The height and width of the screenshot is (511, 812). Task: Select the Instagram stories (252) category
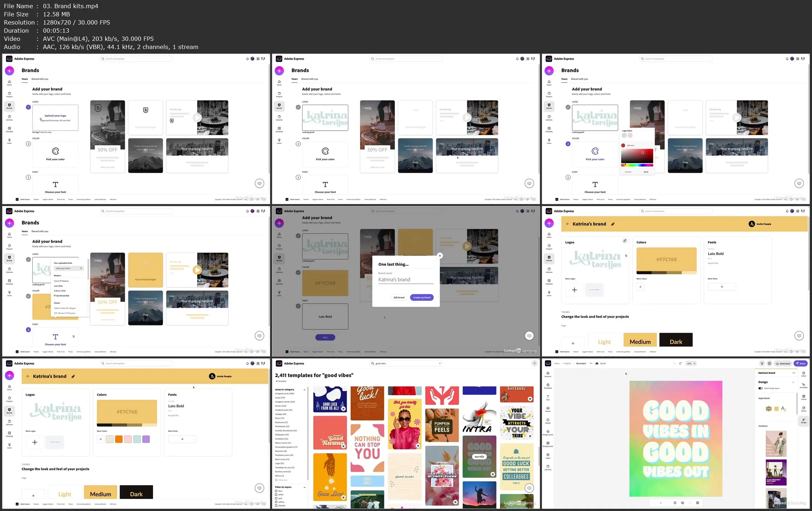tap(285, 402)
